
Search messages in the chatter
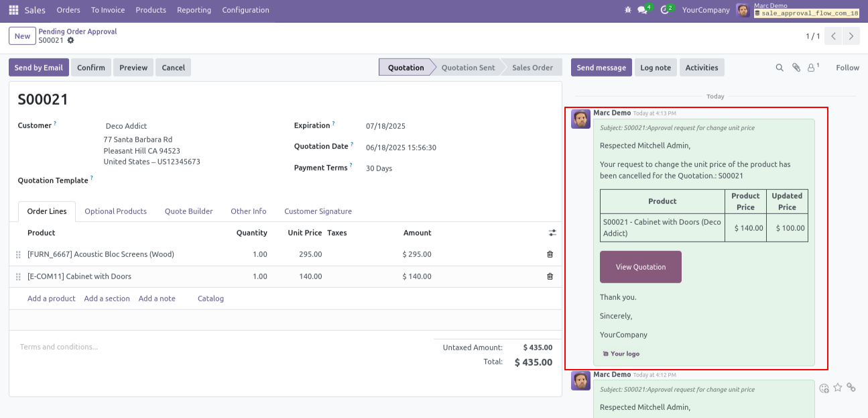[x=780, y=68]
